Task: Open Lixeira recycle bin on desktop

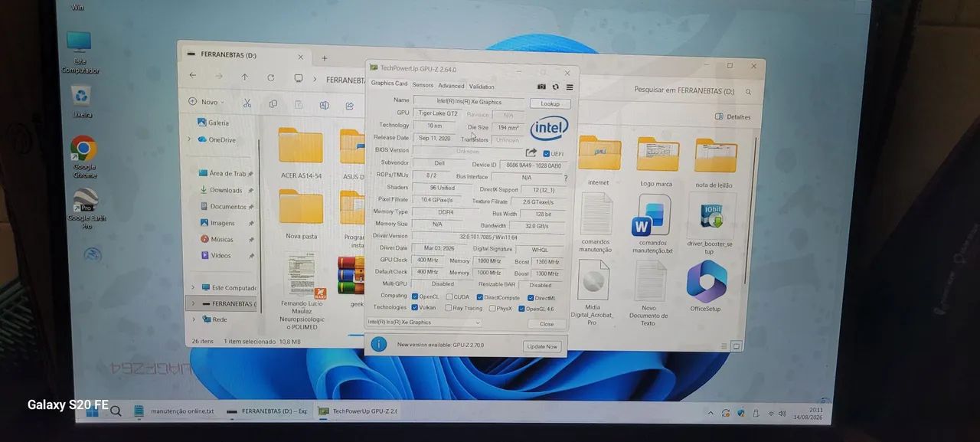Action: click(82, 101)
